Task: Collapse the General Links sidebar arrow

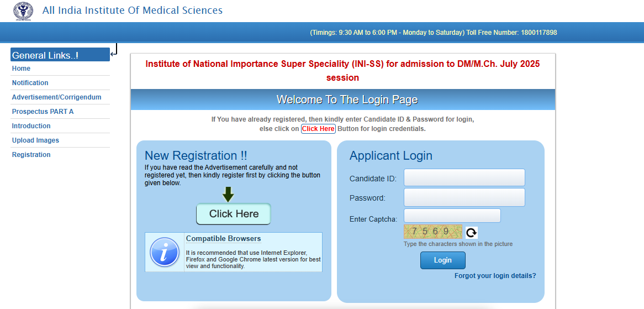Action: [113, 53]
